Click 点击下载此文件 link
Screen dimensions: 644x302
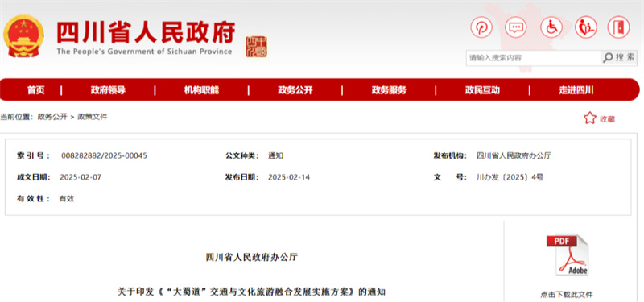click(567, 295)
